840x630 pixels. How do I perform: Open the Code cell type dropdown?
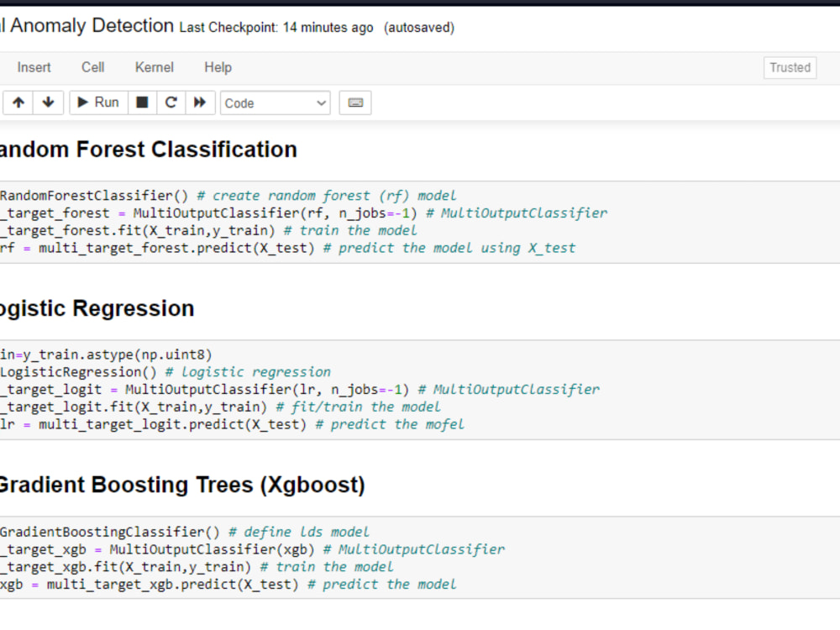pos(276,103)
